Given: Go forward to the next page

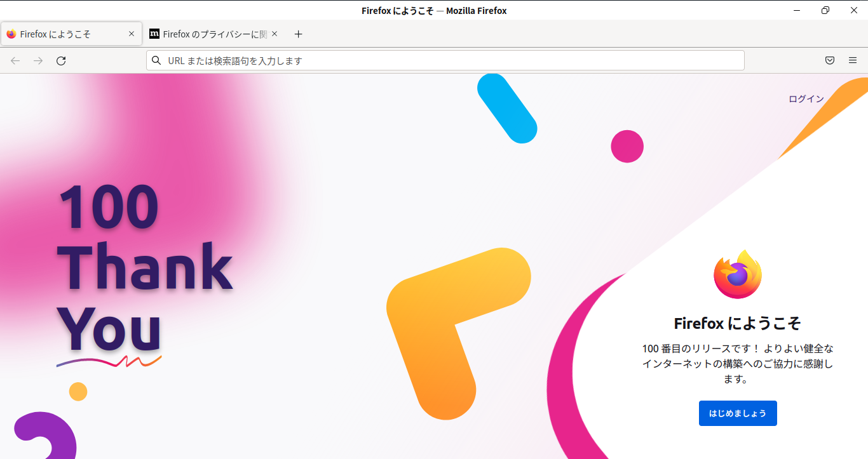Looking at the screenshot, I should (x=38, y=61).
